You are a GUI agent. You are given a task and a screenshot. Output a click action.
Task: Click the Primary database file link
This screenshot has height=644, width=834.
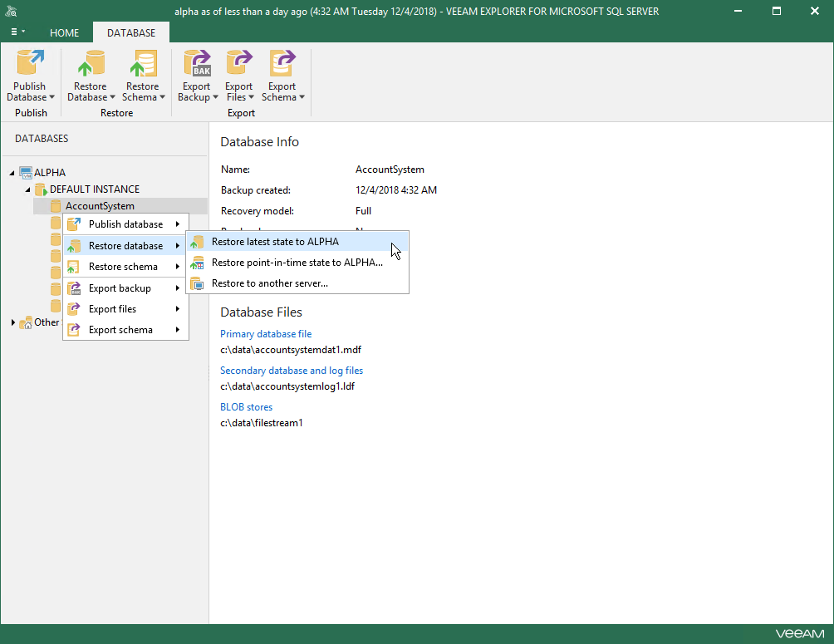point(266,334)
